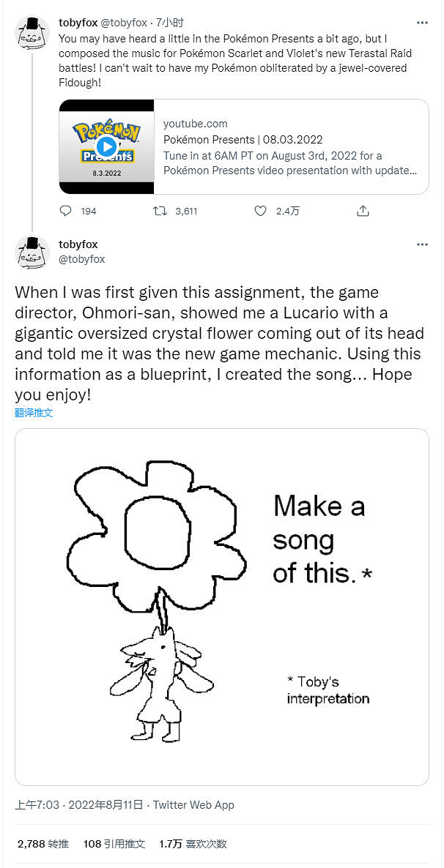Click the retweet icon under first tweet
The height and width of the screenshot is (868, 444).
pyautogui.click(x=159, y=211)
